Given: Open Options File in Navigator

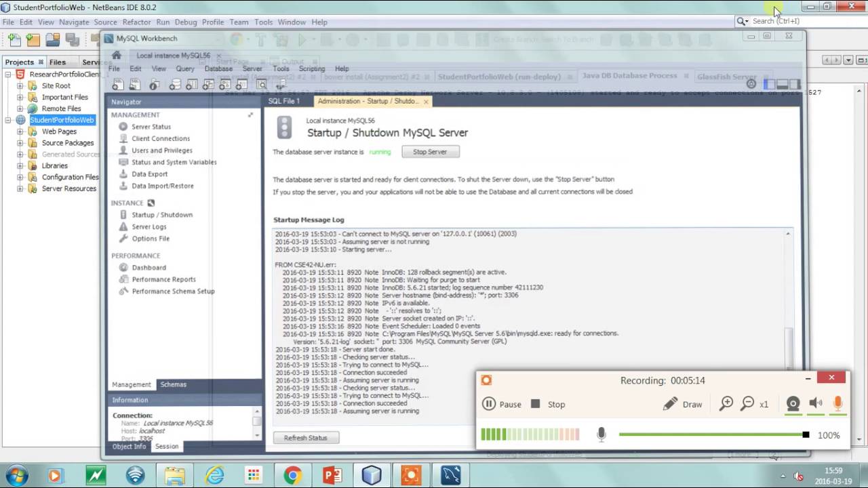Looking at the screenshot, I should coord(151,239).
